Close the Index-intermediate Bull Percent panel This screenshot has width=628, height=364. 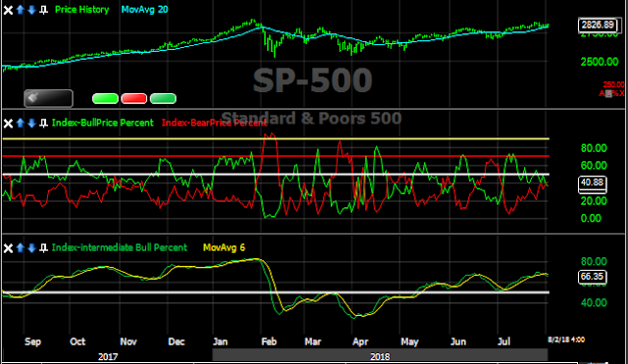8,248
